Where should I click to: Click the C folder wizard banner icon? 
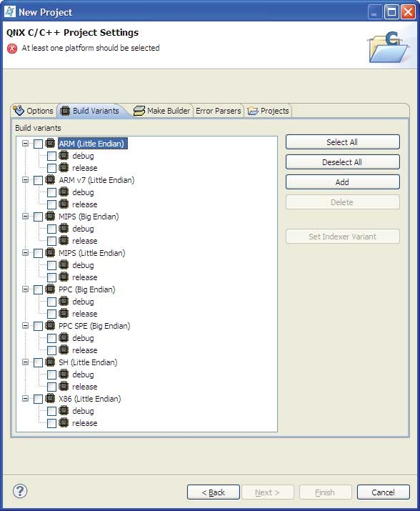(388, 46)
